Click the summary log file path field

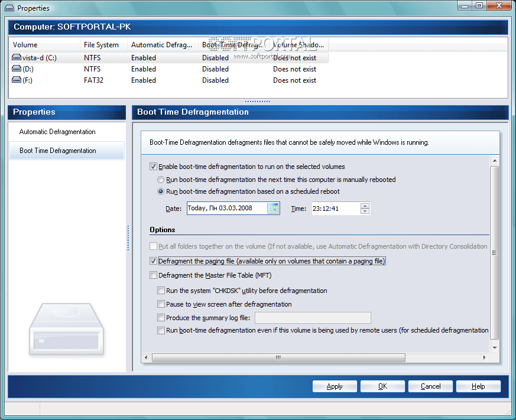click(x=313, y=318)
